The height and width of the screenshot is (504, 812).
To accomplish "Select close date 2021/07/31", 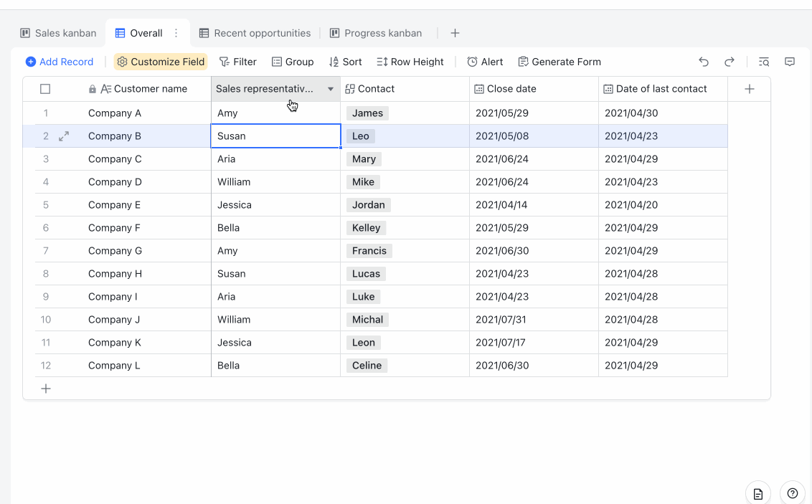I will [x=534, y=319].
